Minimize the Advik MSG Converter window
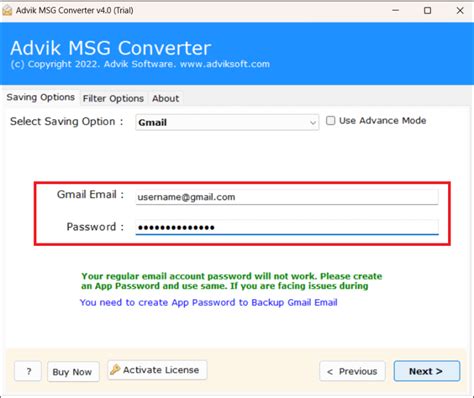This screenshot has width=474, height=398. click(396, 11)
